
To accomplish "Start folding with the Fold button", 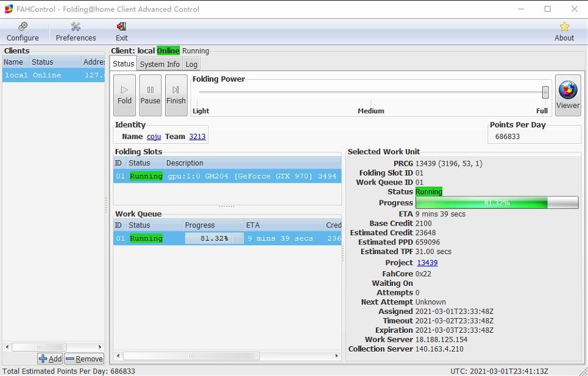I will (x=124, y=95).
